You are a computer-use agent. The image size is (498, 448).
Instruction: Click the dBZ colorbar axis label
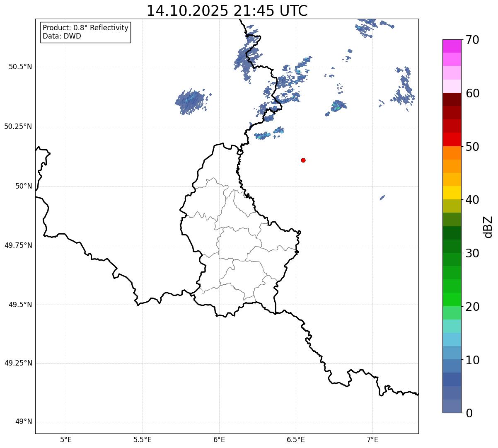[488, 227]
